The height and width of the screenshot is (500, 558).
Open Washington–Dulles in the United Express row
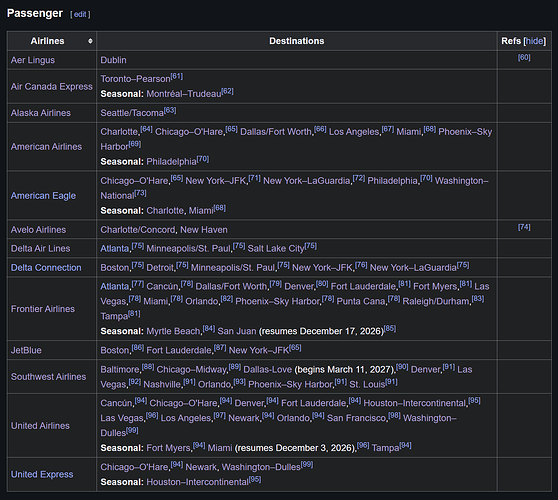(x=261, y=467)
